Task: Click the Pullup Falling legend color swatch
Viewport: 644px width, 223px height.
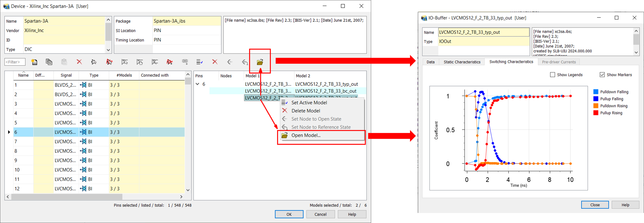Action: coord(596,99)
